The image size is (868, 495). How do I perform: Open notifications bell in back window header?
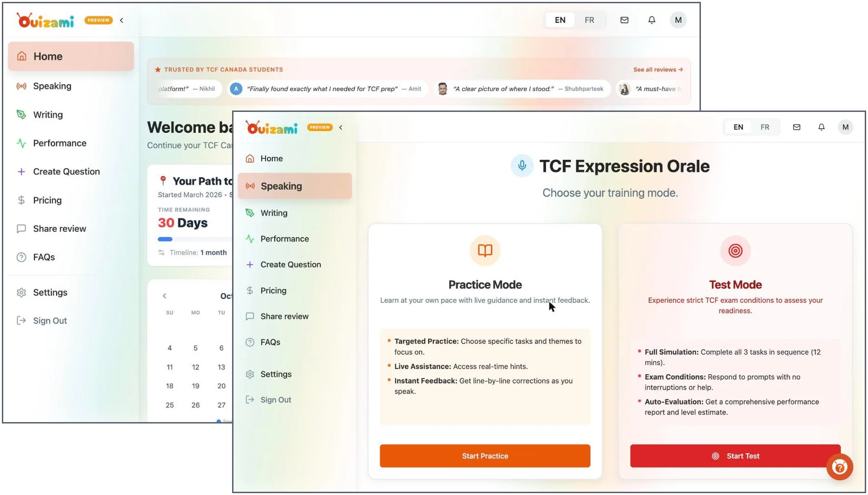pos(652,20)
